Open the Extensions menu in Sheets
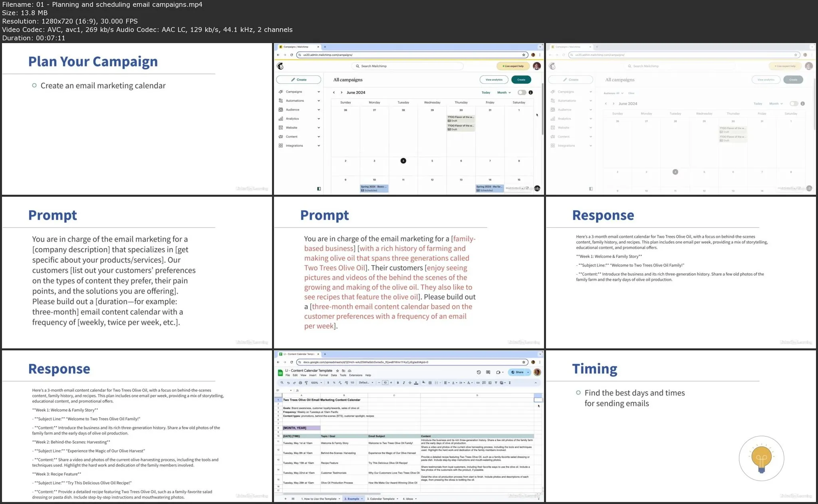 [355, 375]
